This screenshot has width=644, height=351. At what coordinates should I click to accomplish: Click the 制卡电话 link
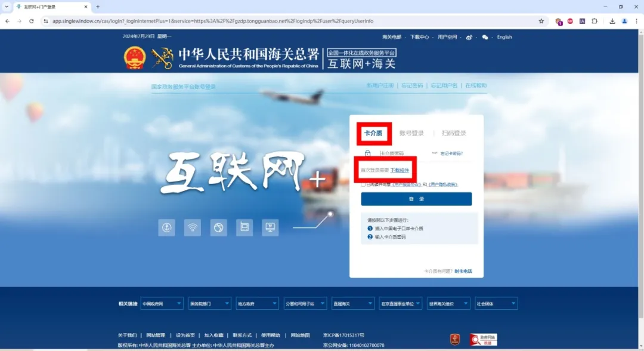(463, 271)
